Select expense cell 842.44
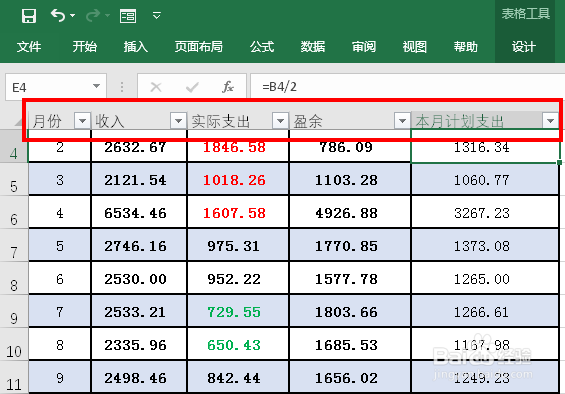The height and width of the screenshot is (394, 565). 238,377
